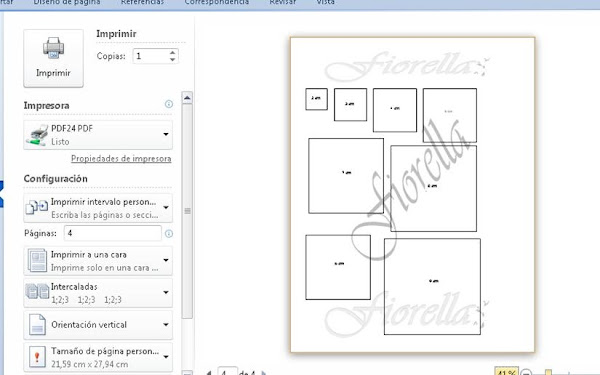Open the Correspondencia ribbon tab
This screenshot has width=600, height=375.
tap(217, 2)
